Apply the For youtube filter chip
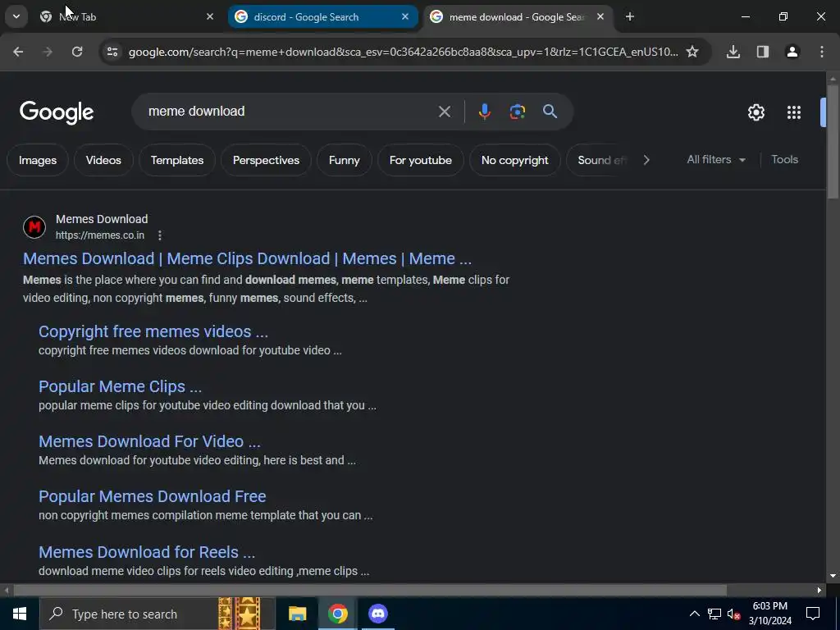Screen dimensions: 840x630 [x=421, y=160]
